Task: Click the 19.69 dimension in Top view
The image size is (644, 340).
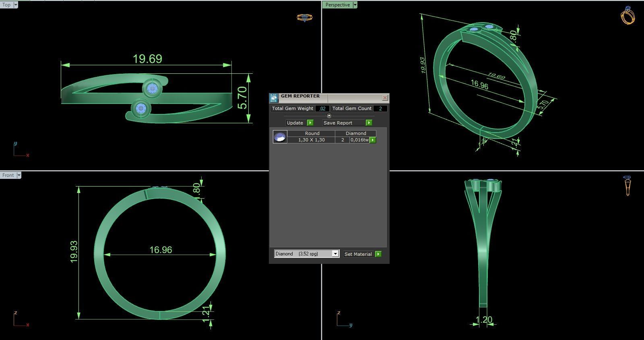Action: point(147,59)
